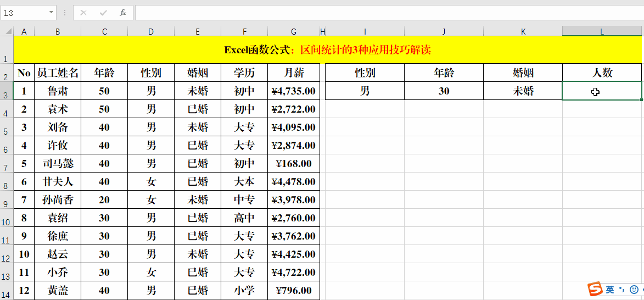Click the name cell 黄盖

click(58, 291)
